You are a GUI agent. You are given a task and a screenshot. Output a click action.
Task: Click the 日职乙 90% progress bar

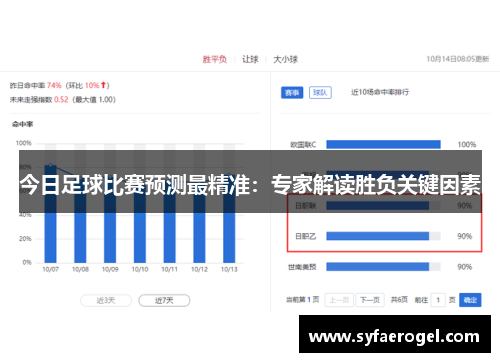(x=383, y=236)
